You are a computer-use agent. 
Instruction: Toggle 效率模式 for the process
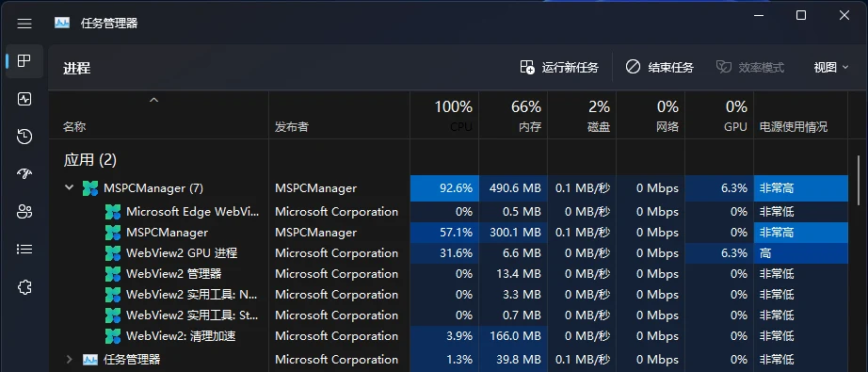[750, 68]
